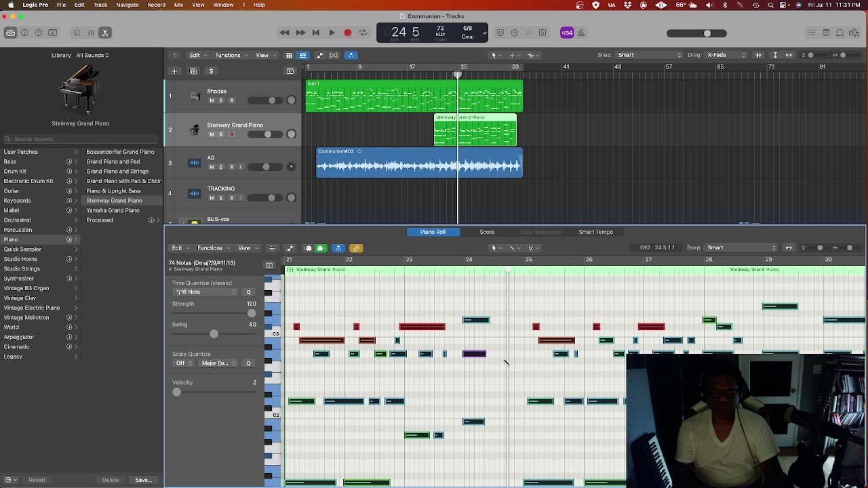This screenshot has width=868, height=488.
Task: Open tracks area Functions dropdown
Action: pyautogui.click(x=231, y=55)
